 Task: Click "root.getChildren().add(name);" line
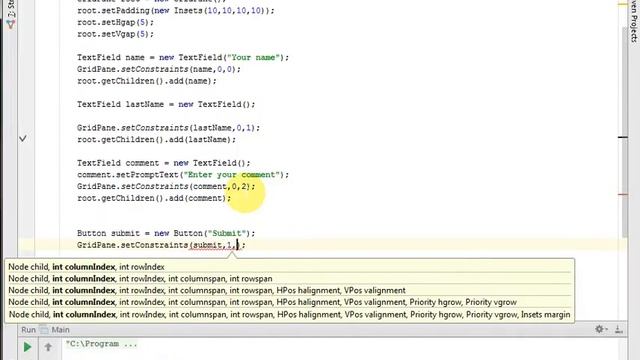(147, 81)
